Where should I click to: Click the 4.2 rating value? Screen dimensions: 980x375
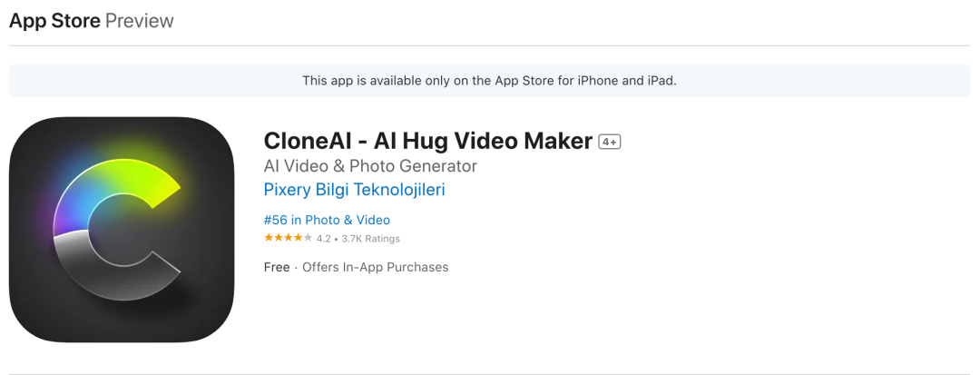323,239
